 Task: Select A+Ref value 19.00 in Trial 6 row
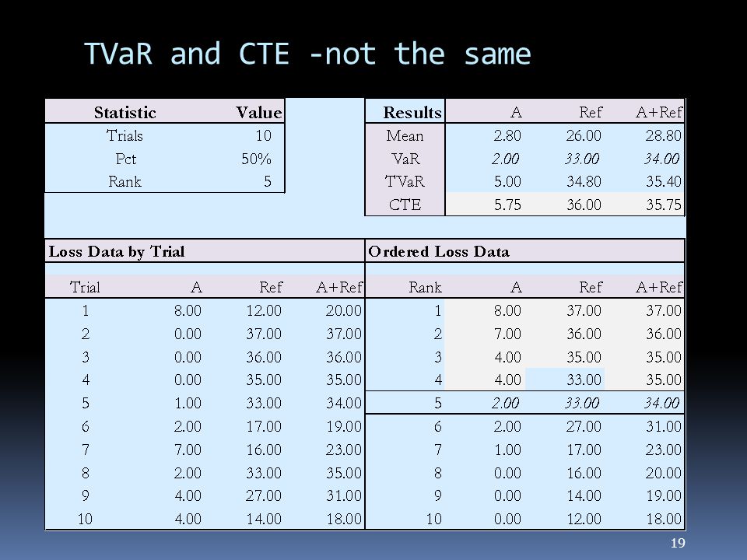click(x=343, y=426)
